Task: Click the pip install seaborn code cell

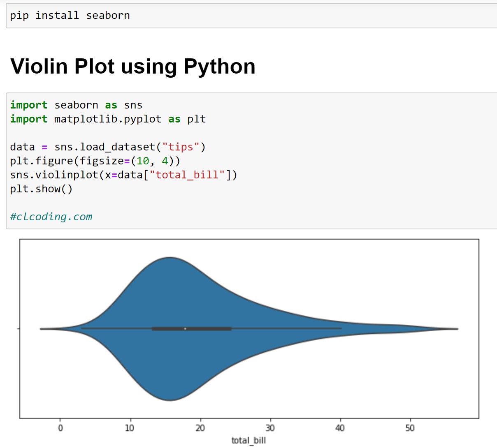Action: (70, 16)
